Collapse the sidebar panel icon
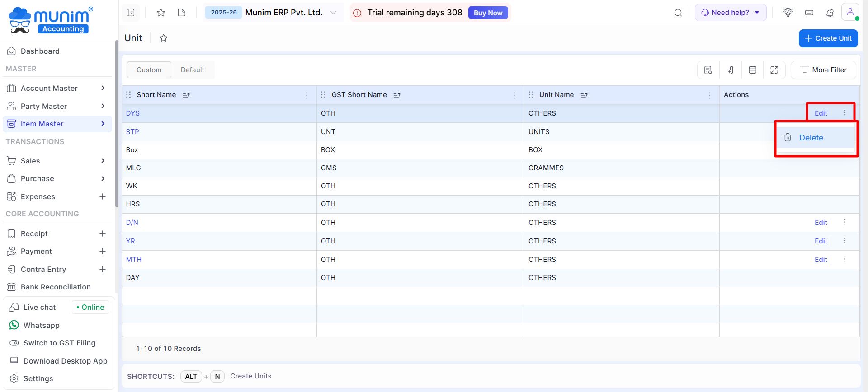Image resolution: width=868 pixels, height=392 pixels. (131, 13)
